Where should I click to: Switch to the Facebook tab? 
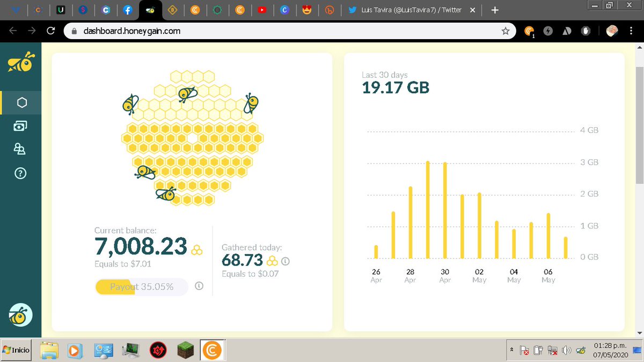(128, 10)
